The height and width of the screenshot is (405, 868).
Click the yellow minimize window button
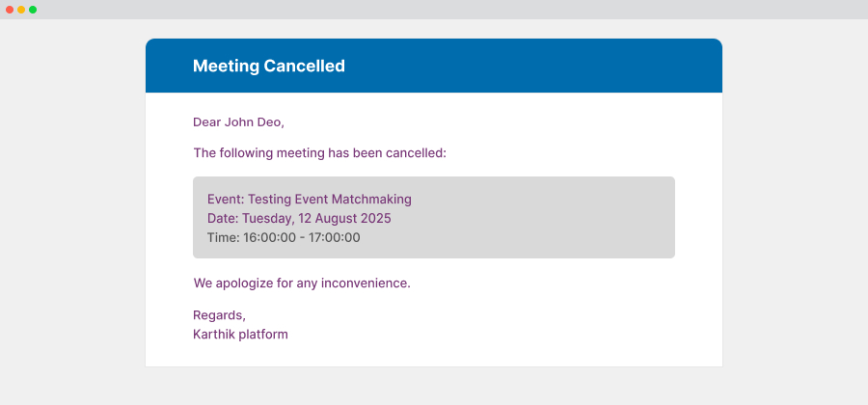(x=21, y=10)
